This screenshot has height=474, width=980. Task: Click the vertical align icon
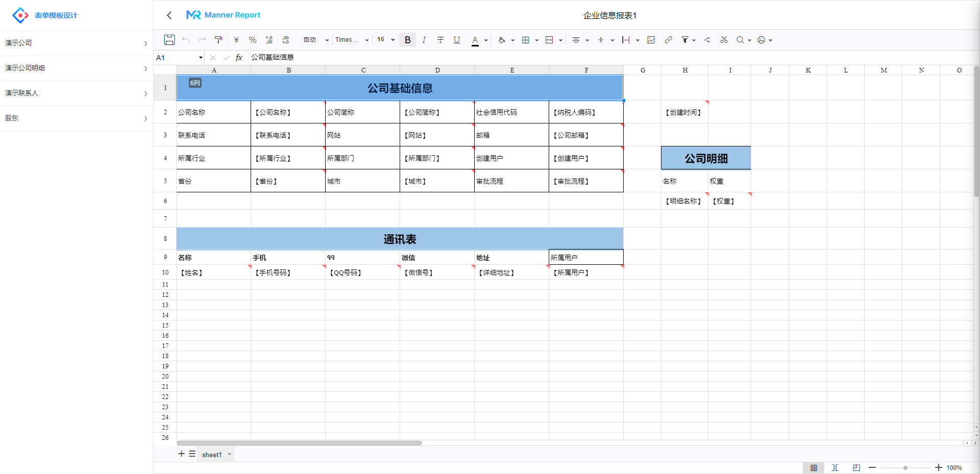click(x=601, y=40)
